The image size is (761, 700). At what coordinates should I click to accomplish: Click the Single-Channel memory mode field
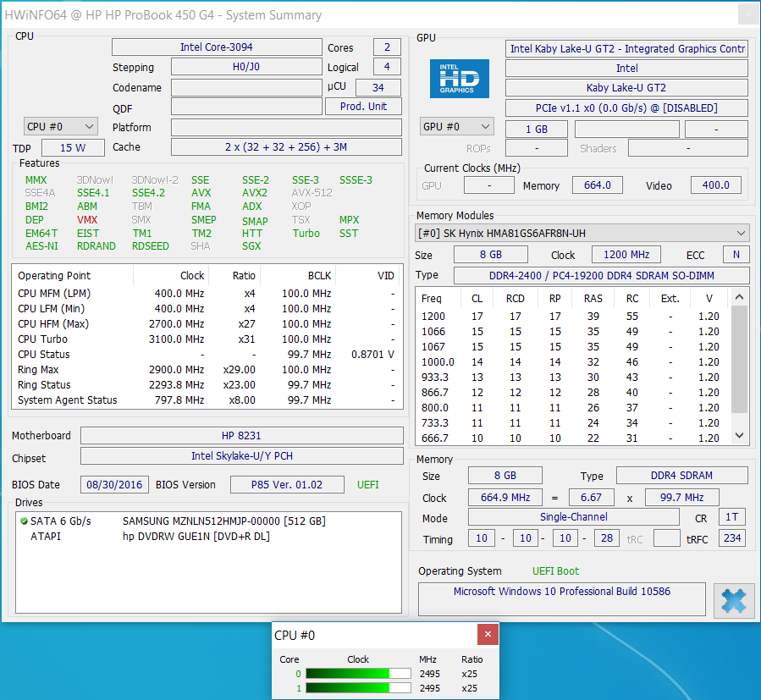[574, 517]
